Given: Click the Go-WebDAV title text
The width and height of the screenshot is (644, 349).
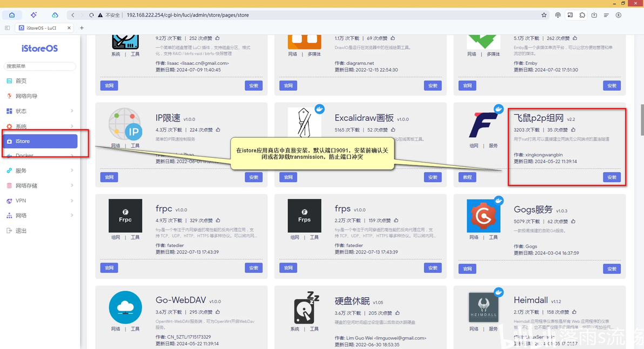Looking at the screenshot, I should (180, 300).
